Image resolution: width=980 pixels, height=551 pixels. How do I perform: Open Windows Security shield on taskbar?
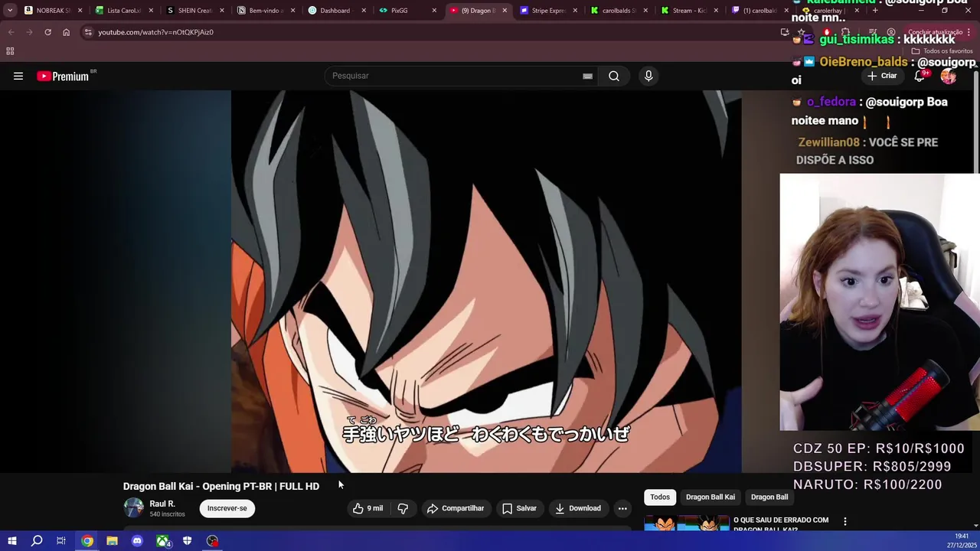pyautogui.click(x=187, y=541)
